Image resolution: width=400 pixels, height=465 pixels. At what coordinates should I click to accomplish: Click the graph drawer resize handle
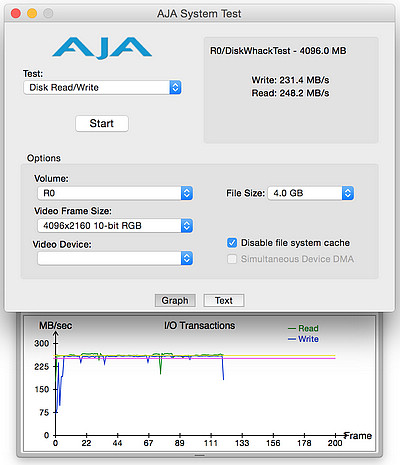tap(199, 455)
